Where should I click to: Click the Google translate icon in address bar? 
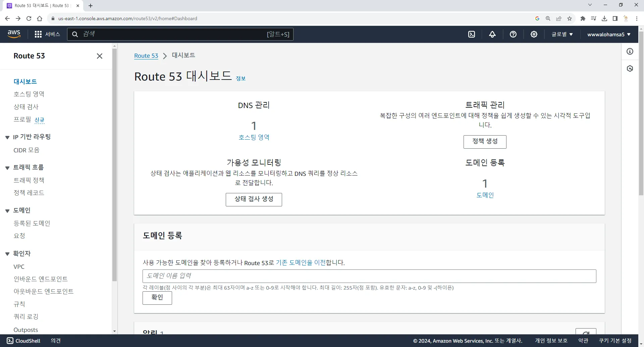(x=537, y=18)
